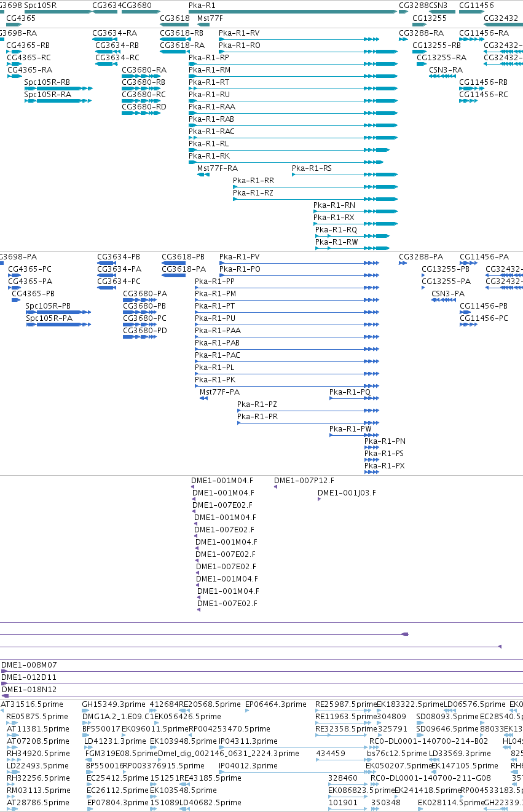
Task: Select transcript Pka-R1-RW
Action: tap(337, 242)
